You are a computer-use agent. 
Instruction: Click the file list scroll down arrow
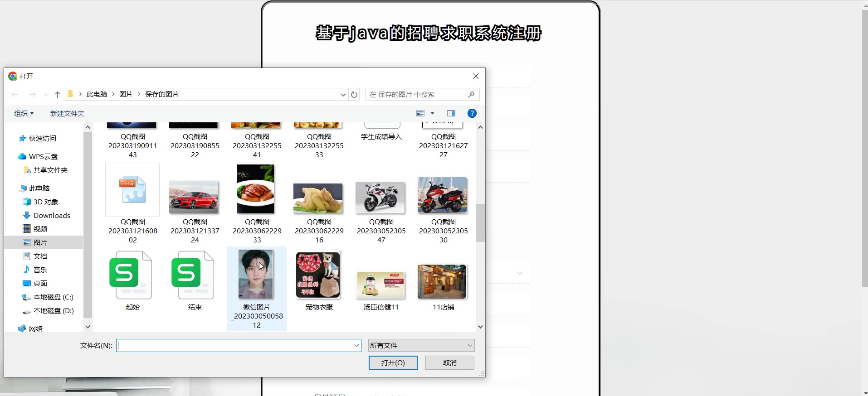tap(480, 327)
